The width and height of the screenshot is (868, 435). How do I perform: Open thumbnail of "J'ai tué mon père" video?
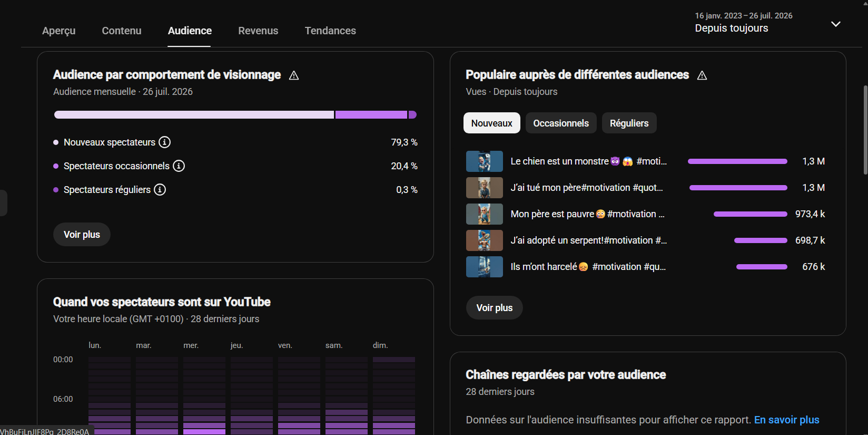[x=485, y=188]
